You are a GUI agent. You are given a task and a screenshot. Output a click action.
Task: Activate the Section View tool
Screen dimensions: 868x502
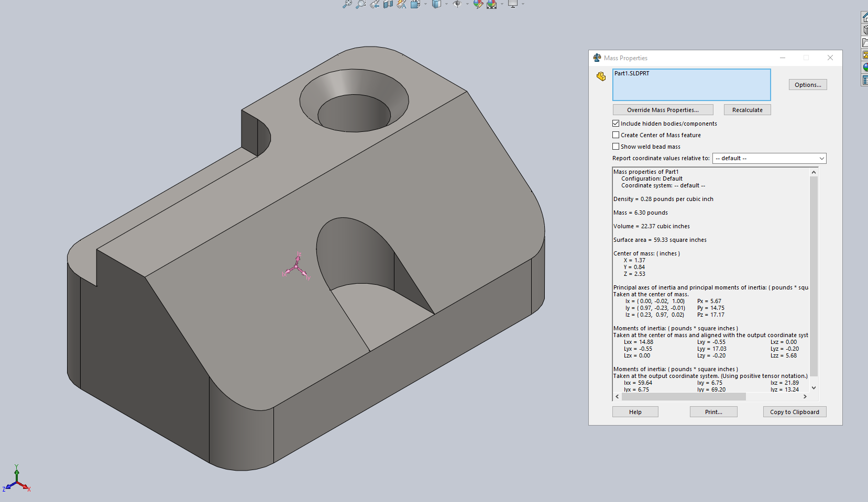[x=388, y=4]
